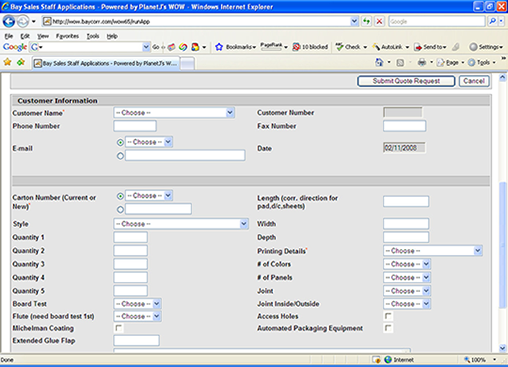Screen dimensions: 508x367
Task: Click the red Stop loading icon
Action: pos(379,22)
